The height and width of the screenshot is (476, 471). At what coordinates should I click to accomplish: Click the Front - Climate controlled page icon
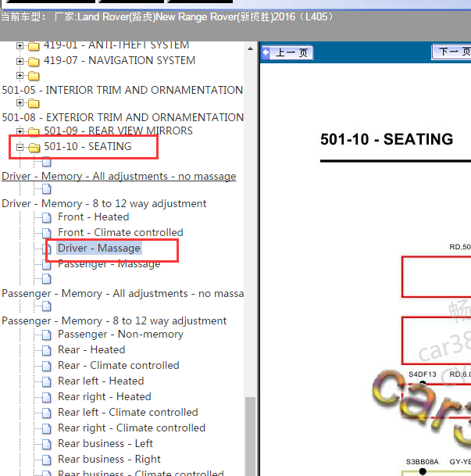coord(46,233)
